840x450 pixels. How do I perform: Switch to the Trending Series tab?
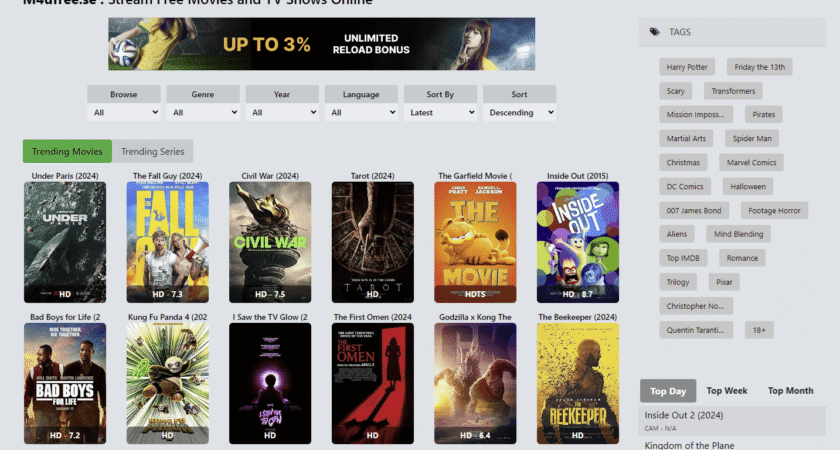pos(153,152)
